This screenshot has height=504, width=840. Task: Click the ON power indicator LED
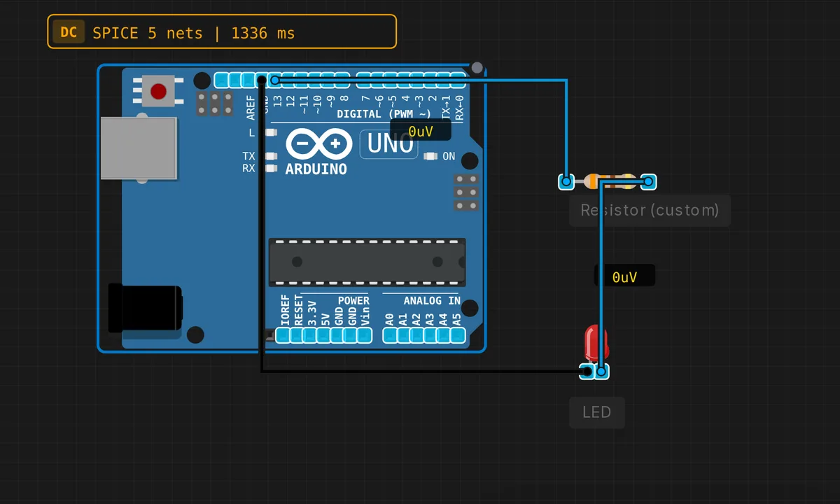431,156
